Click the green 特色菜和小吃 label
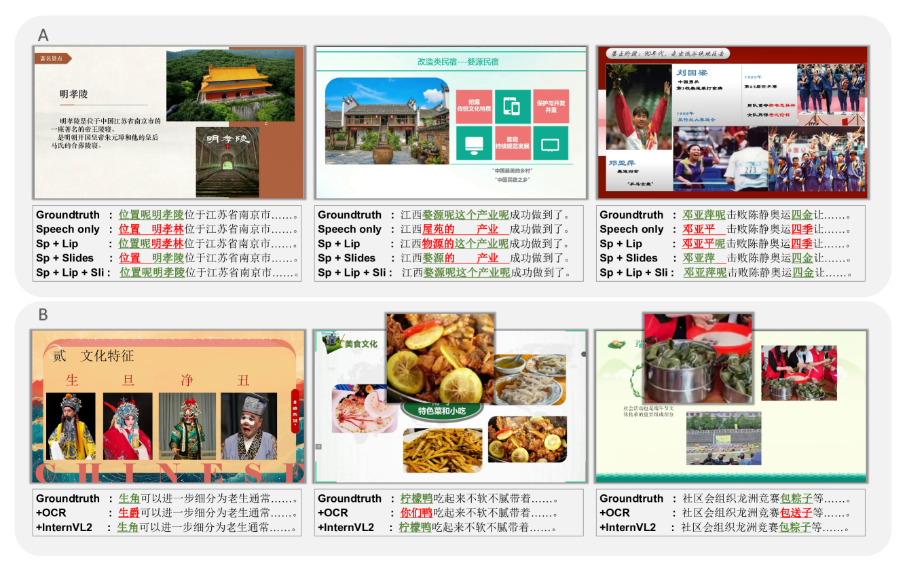This screenshot has height=565, width=924. 441,411
